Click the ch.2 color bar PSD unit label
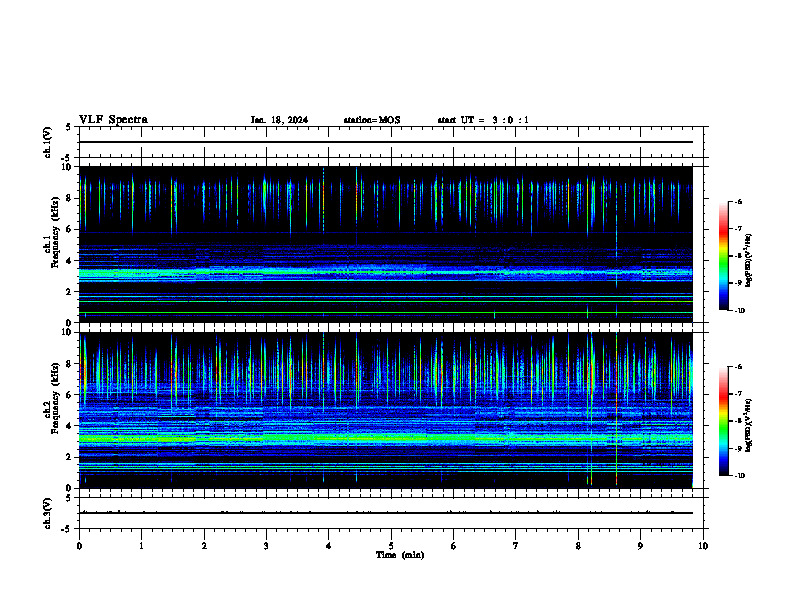 (x=748, y=425)
